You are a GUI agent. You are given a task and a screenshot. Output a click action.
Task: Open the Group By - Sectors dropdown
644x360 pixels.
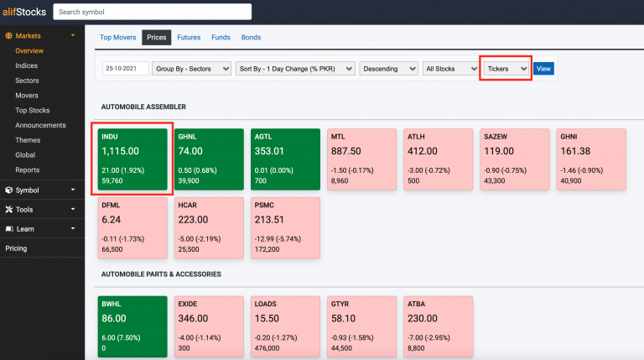[x=191, y=69]
